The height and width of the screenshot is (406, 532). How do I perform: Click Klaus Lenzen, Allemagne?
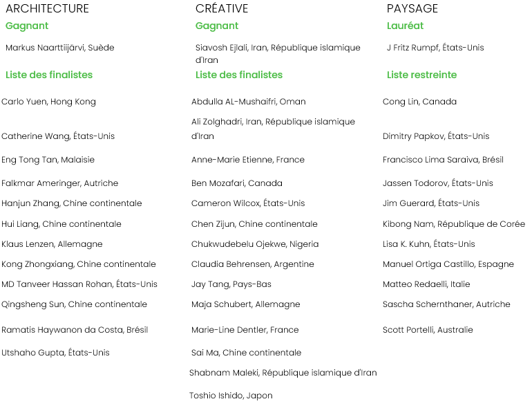(x=52, y=244)
